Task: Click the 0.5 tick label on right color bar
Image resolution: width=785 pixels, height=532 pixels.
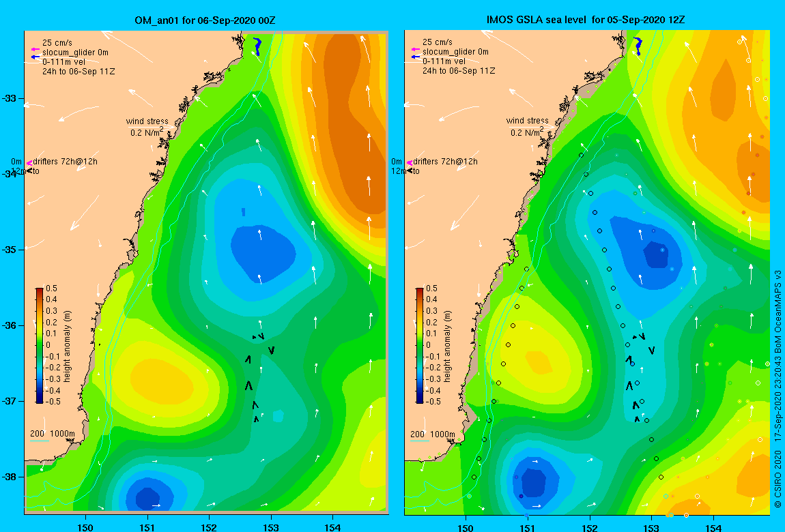Action: tap(431, 289)
